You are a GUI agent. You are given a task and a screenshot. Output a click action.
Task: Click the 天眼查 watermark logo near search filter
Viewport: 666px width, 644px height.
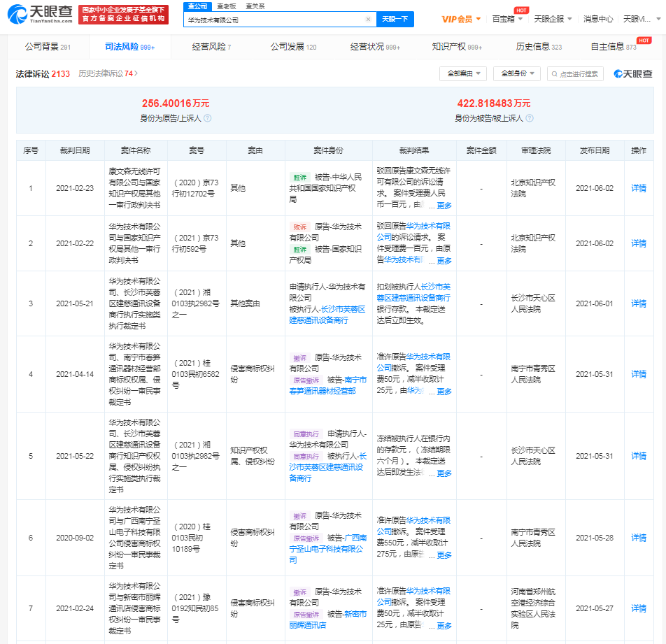pyautogui.click(x=632, y=73)
